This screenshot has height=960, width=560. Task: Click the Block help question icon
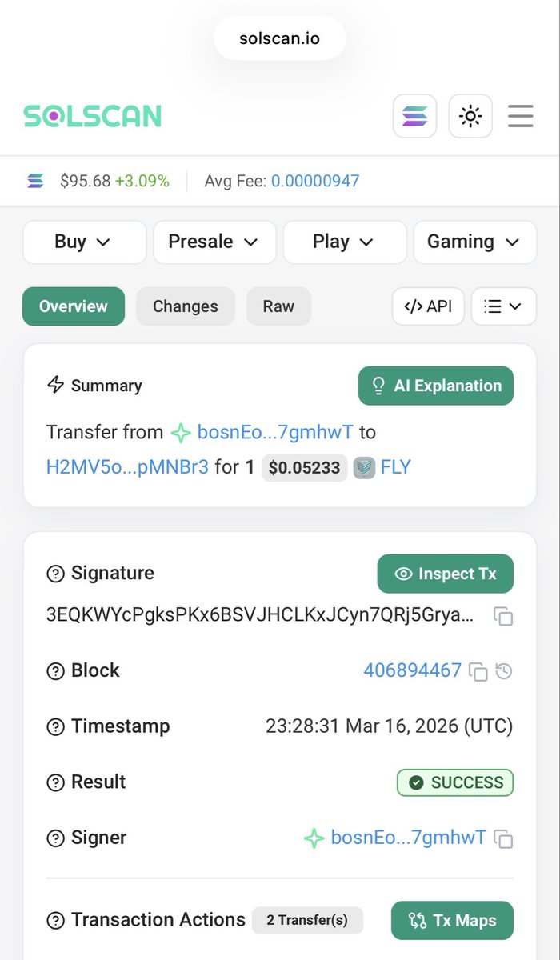(55, 671)
